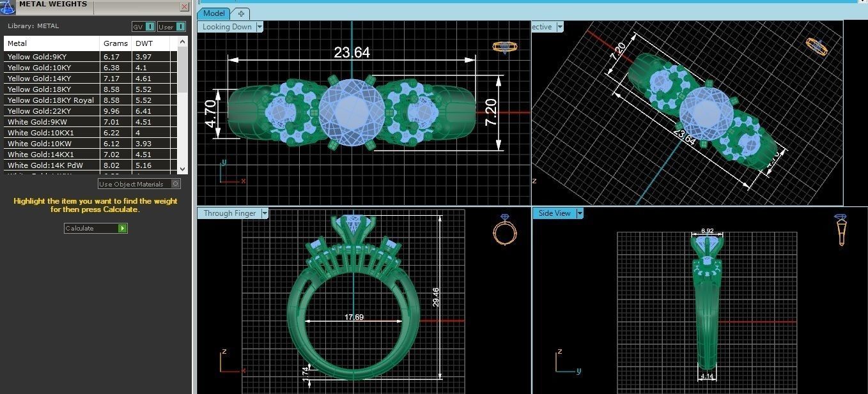
Task: Click the Grams column header
Action: point(116,43)
